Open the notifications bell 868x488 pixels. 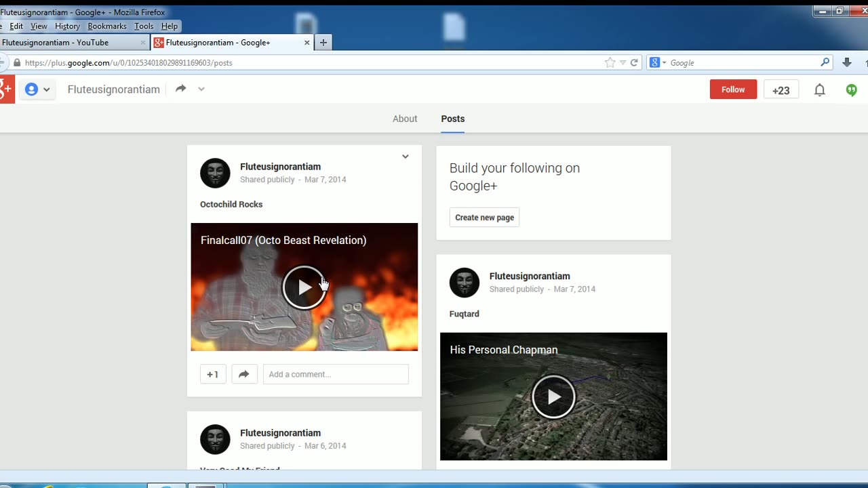click(x=819, y=89)
